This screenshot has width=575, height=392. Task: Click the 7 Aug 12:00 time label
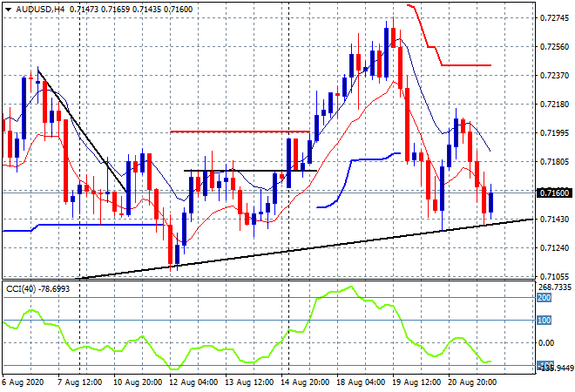coord(80,382)
